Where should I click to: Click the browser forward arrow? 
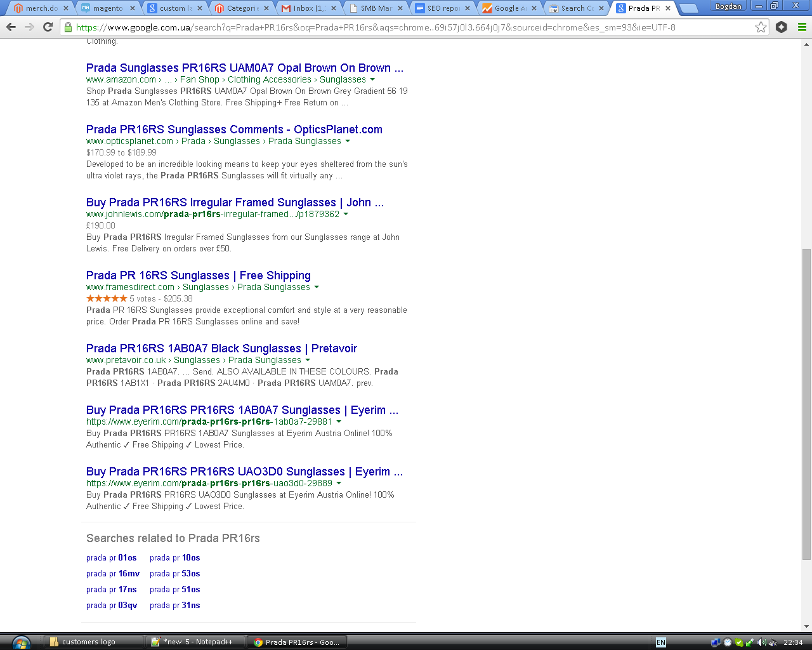pyautogui.click(x=29, y=27)
